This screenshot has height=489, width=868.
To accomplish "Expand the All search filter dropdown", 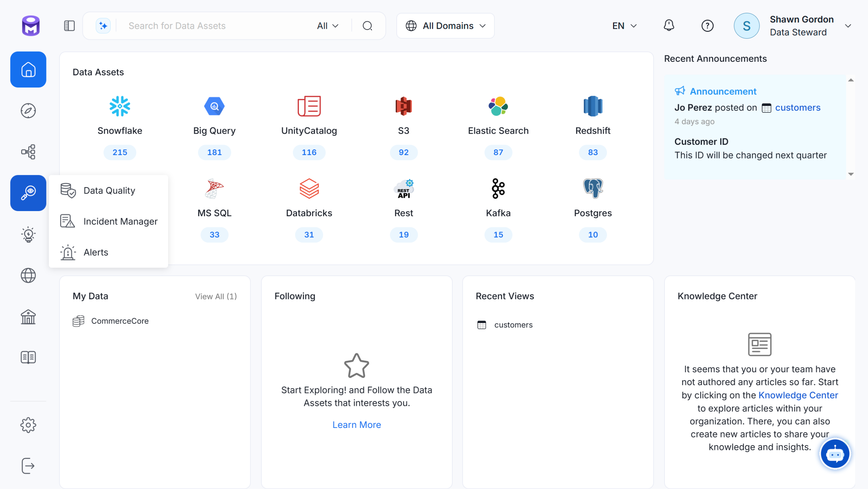I will pyautogui.click(x=328, y=26).
